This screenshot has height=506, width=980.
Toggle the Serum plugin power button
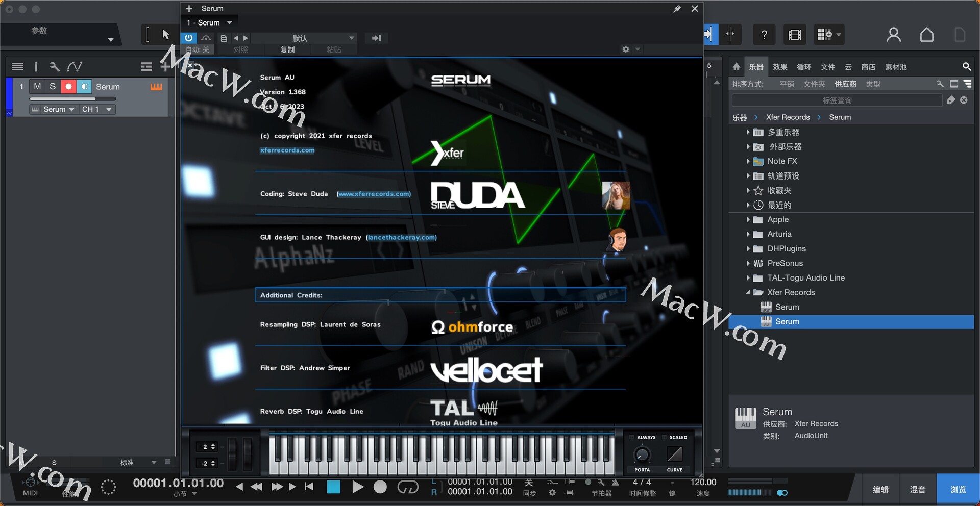188,38
